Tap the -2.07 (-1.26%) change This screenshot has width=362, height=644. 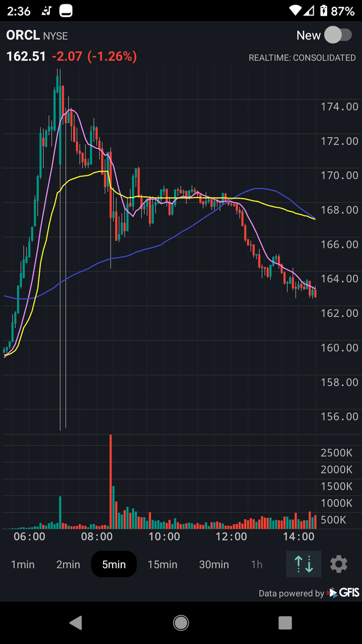click(x=94, y=56)
